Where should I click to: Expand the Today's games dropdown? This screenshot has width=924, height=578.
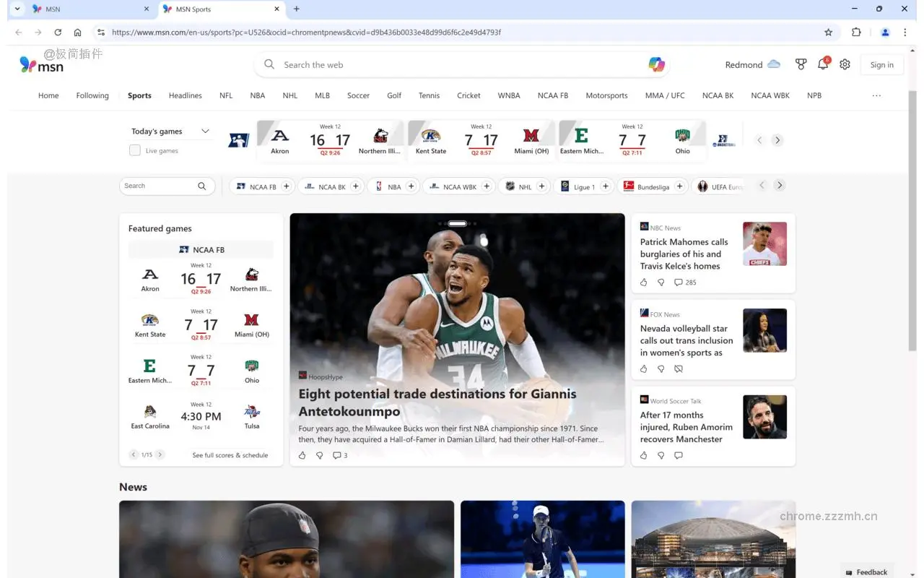[x=205, y=131]
